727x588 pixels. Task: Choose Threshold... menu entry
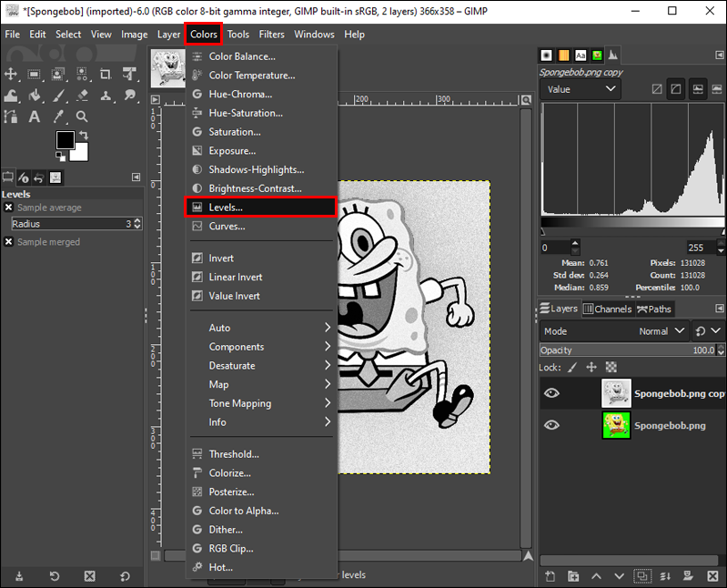[x=261, y=454]
